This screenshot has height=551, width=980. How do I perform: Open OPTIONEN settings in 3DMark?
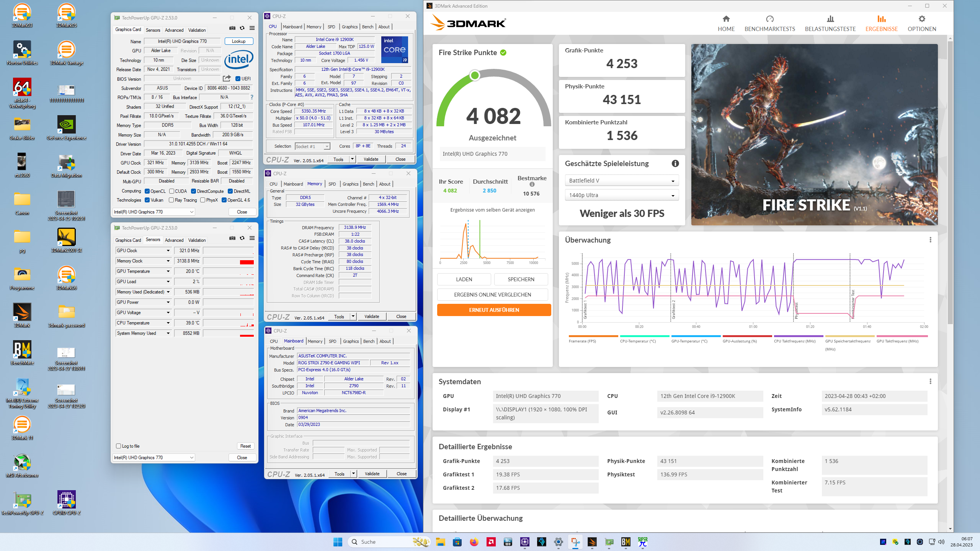pos(921,23)
